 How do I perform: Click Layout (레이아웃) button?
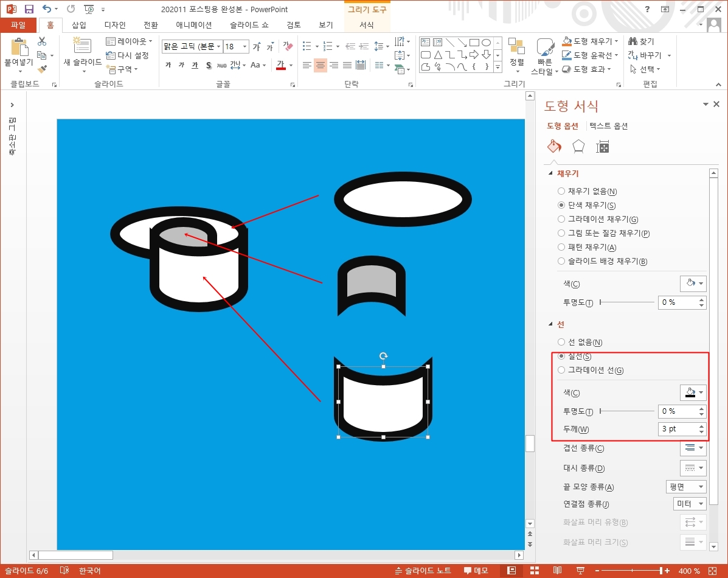pos(129,41)
